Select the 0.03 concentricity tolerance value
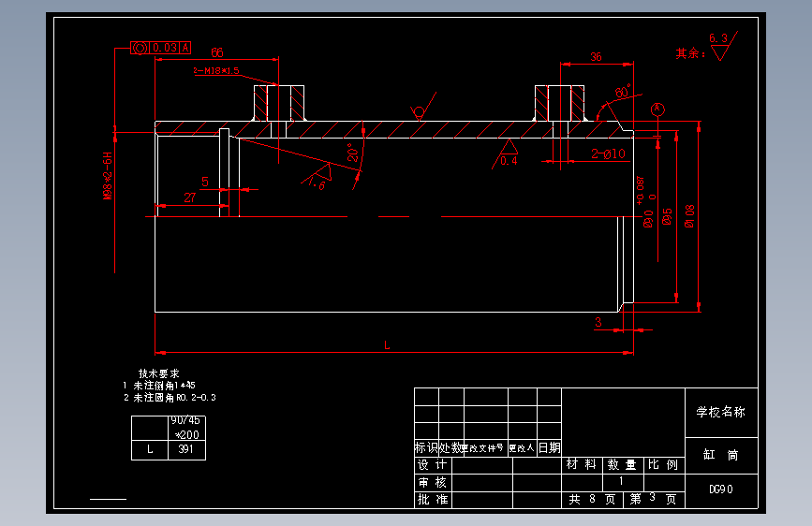 [165, 48]
